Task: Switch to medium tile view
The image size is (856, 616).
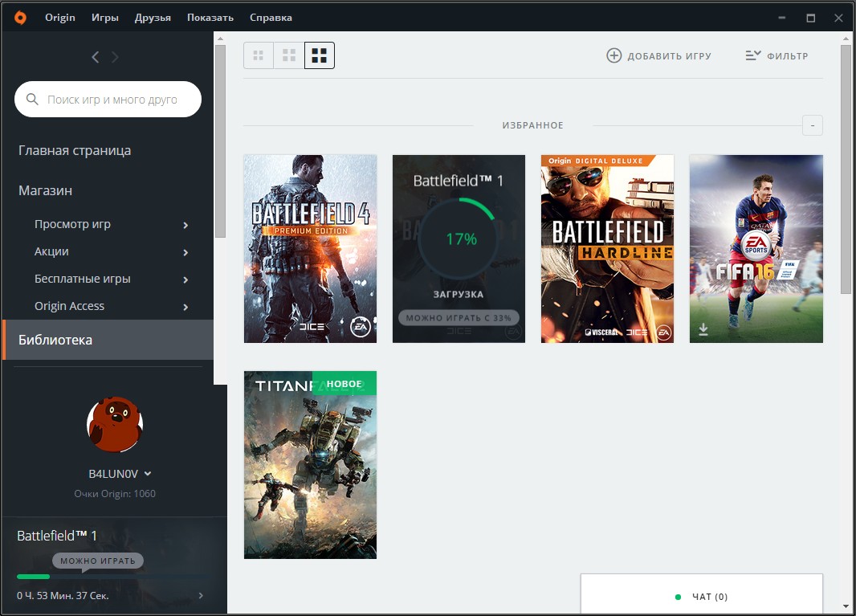Action: pos(289,55)
